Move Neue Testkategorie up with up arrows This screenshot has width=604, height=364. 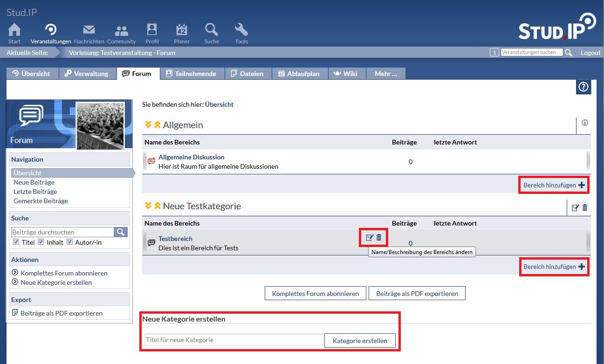(x=158, y=206)
